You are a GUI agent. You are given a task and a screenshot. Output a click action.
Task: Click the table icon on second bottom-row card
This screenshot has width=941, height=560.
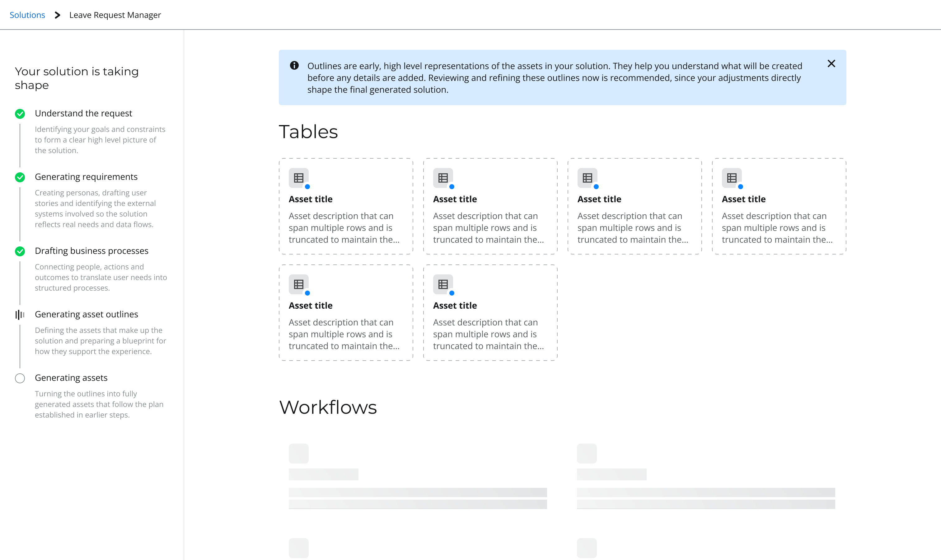(x=443, y=284)
